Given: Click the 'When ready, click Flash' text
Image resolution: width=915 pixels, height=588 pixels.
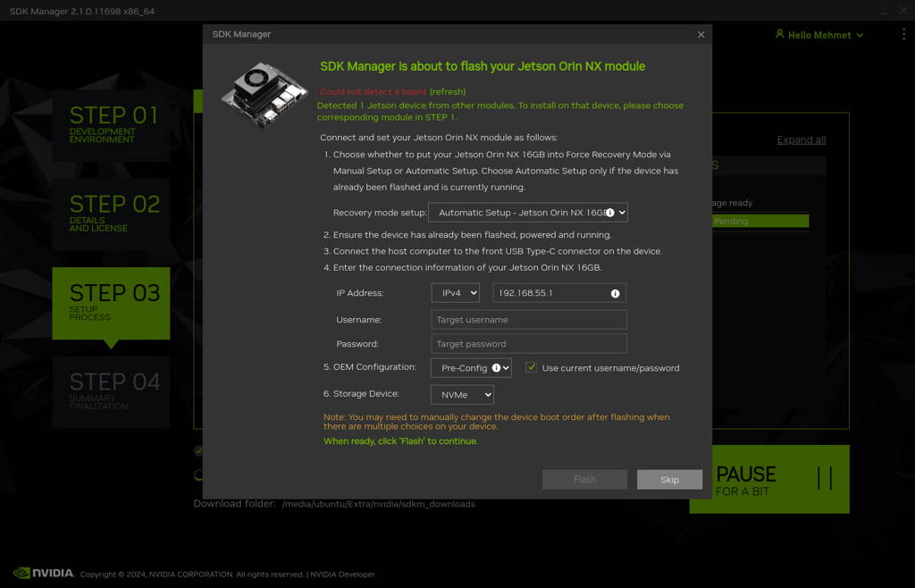Looking at the screenshot, I should point(401,441).
